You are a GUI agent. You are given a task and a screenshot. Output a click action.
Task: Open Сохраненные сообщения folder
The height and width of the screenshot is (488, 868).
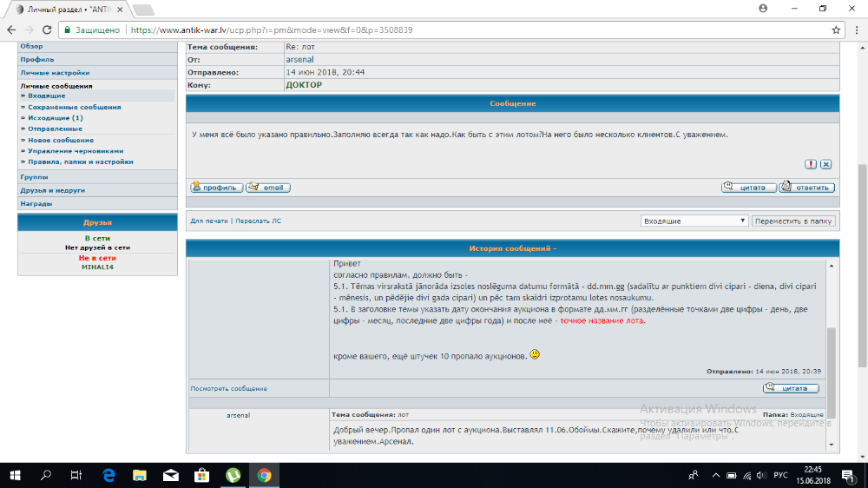74,107
